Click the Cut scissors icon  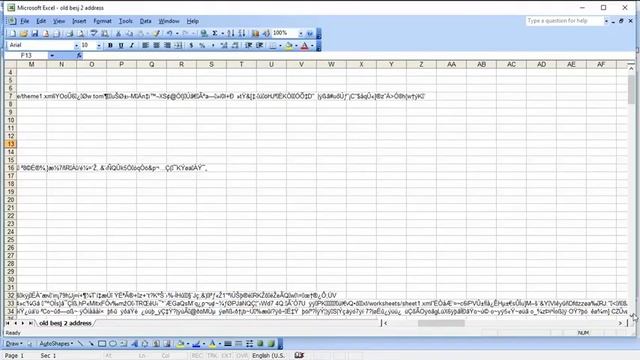click(x=118, y=33)
